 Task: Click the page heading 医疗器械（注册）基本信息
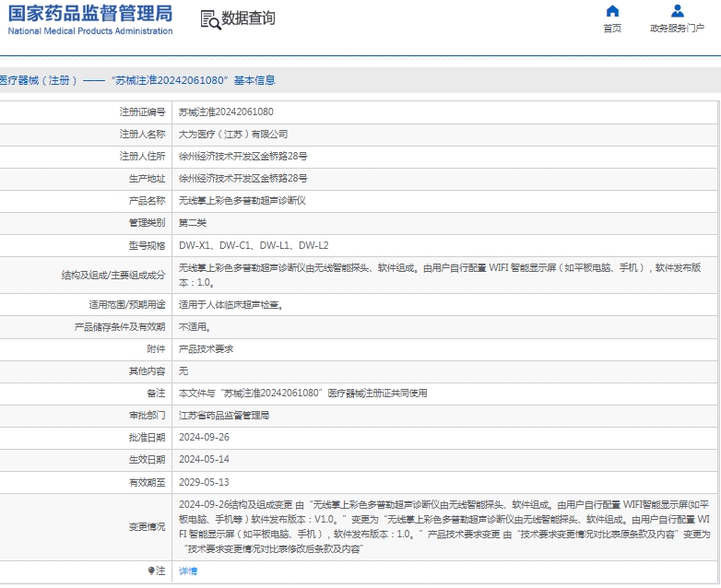137,80
